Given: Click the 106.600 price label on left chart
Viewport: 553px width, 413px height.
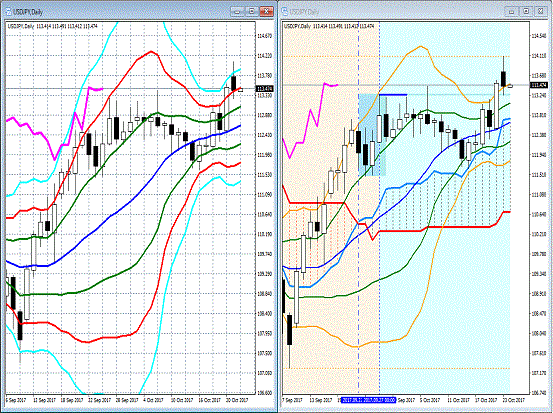Looking at the screenshot, I should pyautogui.click(x=264, y=393).
